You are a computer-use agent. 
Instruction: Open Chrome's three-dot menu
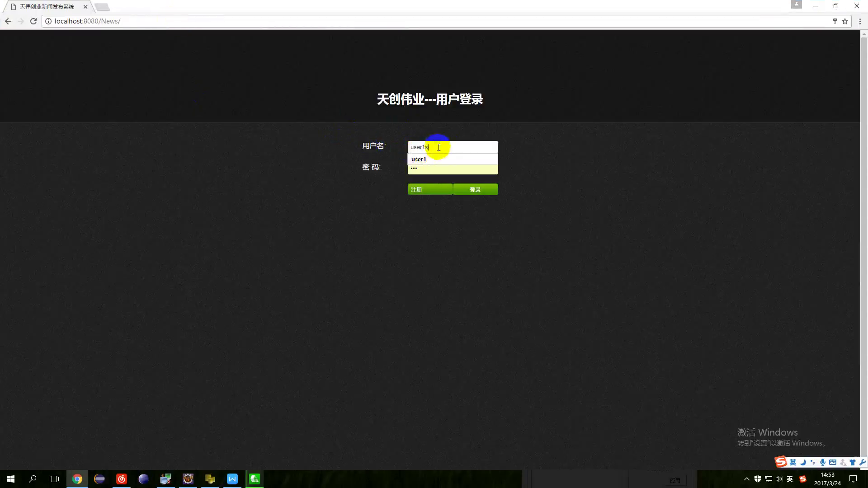859,21
